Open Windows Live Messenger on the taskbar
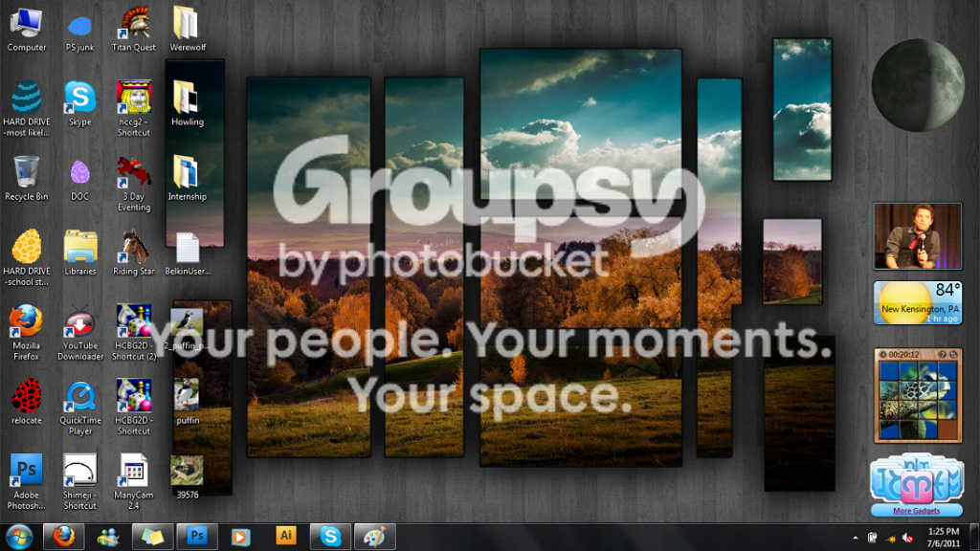 pyautogui.click(x=108, y=537)
